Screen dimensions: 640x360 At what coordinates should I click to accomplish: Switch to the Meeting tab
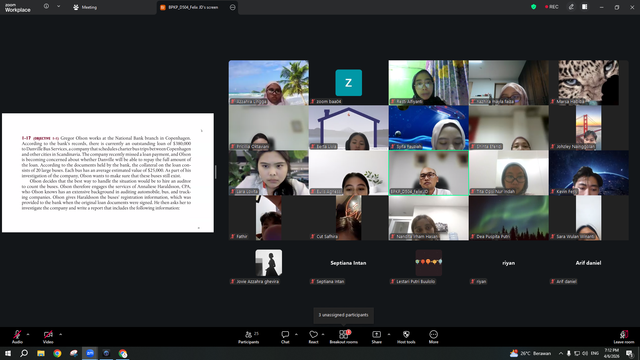point(85,7)
